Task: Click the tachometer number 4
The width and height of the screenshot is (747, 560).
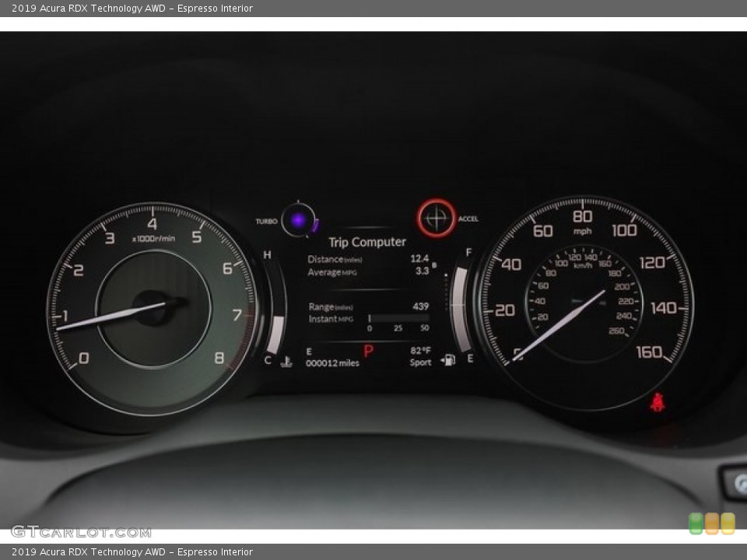Action: 152,224
